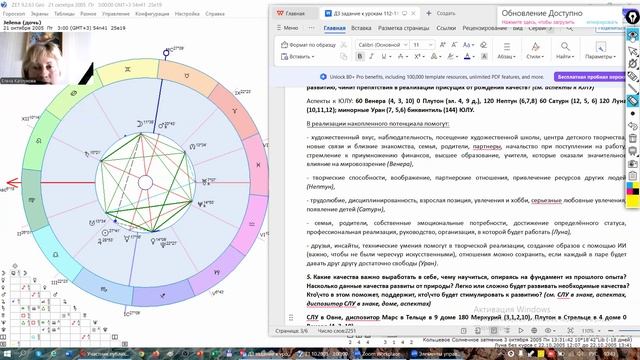Click the trash icon in the annotation toolbar
The width and height of the screenshot is (640, 360).
coord(633,138)
